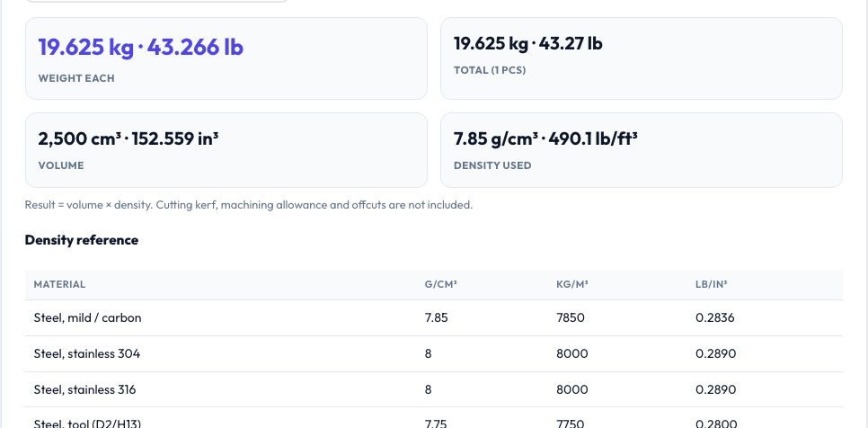Select the Steel, stainless 316 row name
868x428 pixels.
(x=84, y=389)
